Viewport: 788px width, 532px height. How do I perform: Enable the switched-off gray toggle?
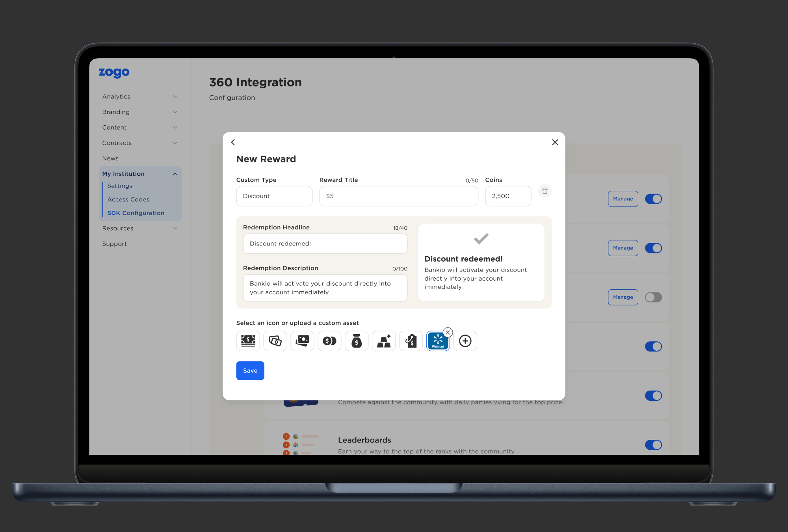[653, 297]
